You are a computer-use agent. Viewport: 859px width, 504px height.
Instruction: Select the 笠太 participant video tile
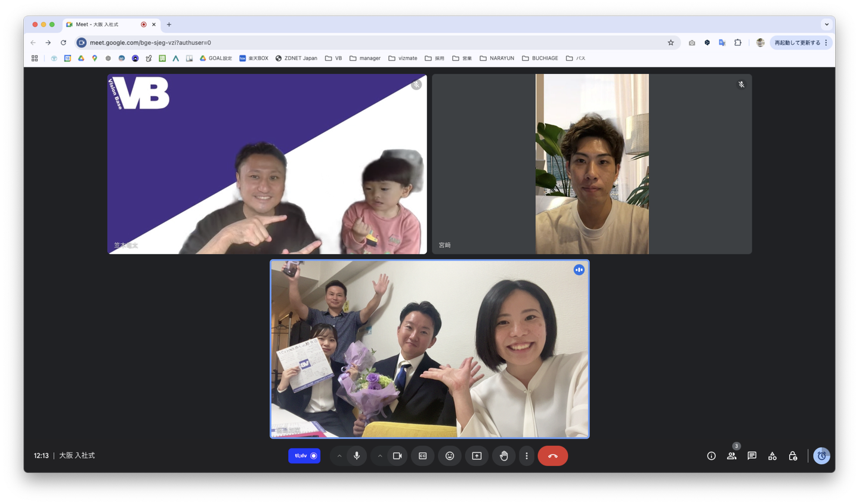267,164
